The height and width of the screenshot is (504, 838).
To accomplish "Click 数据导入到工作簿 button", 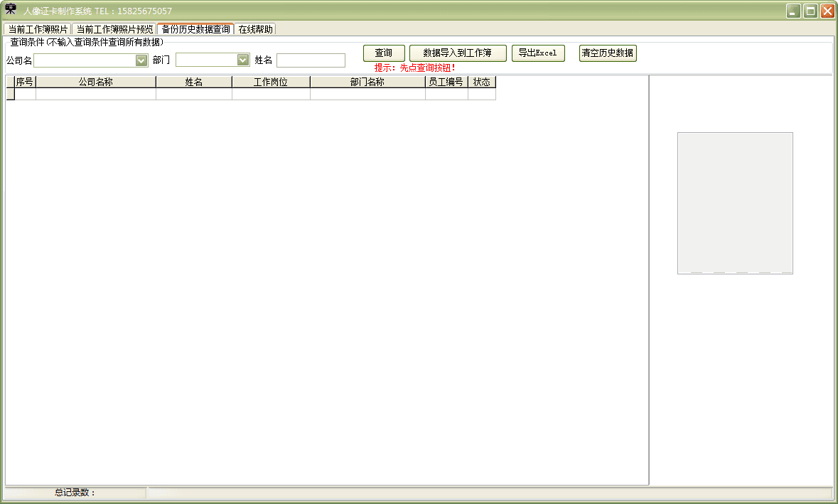I will coord(458,53).
